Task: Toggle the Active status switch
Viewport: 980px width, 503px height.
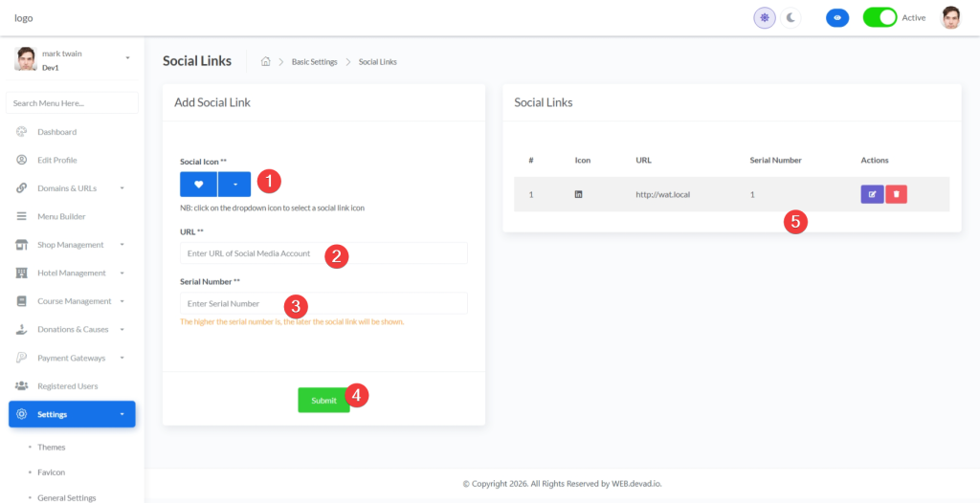Action: 880,17
